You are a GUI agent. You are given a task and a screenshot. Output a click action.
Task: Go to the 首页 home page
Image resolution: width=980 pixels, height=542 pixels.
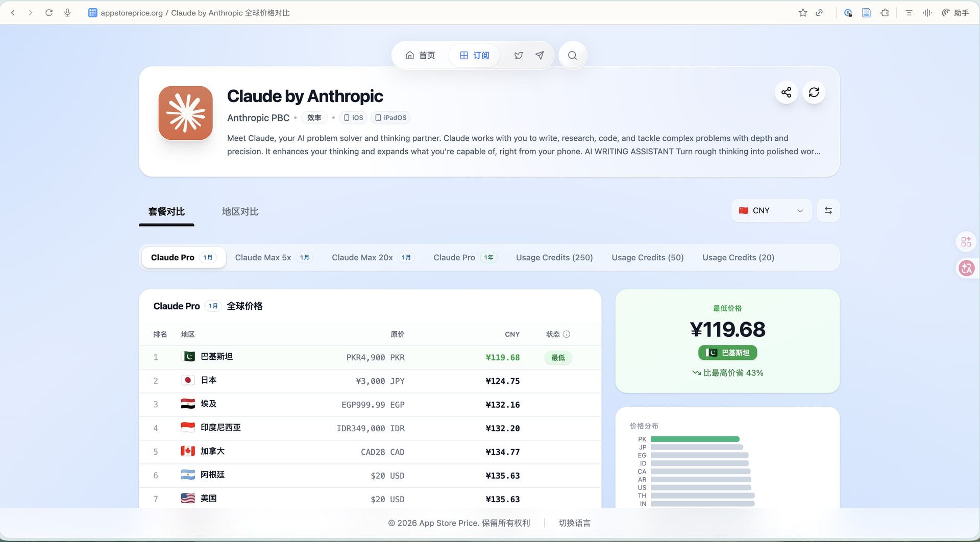click(420, 56)
